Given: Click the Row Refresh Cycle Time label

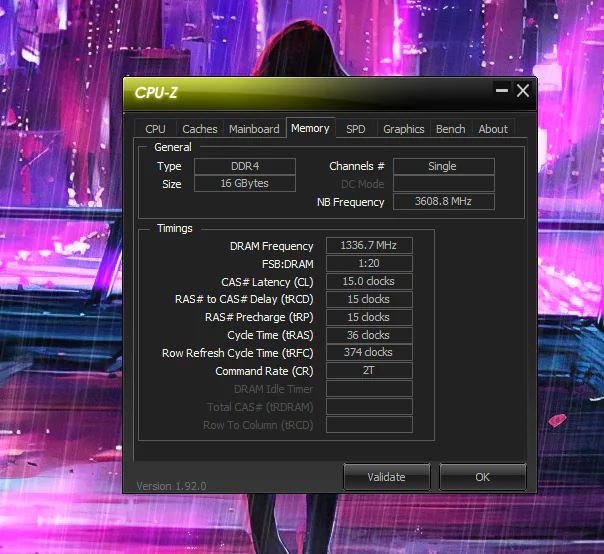Looking at the screenshot, I should 238,353.
